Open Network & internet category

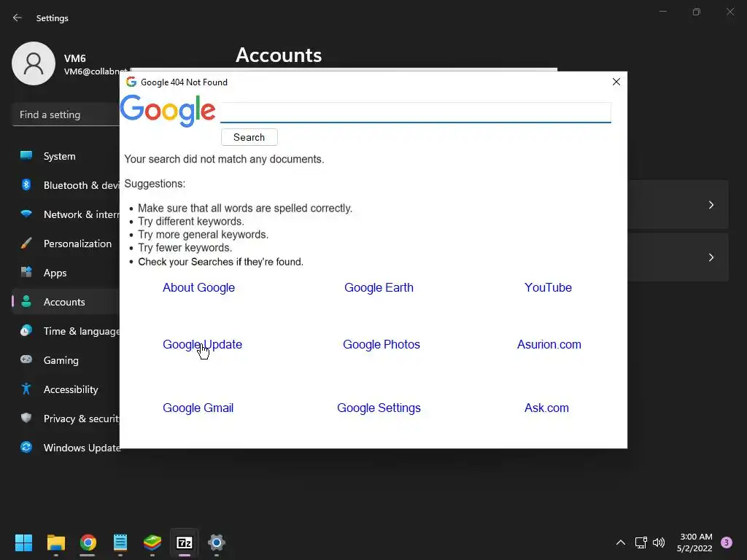66,214
